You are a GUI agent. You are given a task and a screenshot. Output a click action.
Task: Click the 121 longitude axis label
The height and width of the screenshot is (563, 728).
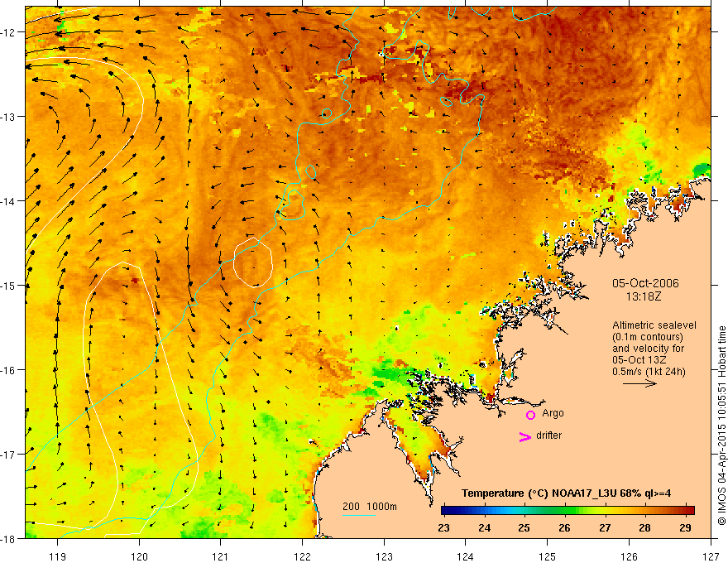pos(221,556)
